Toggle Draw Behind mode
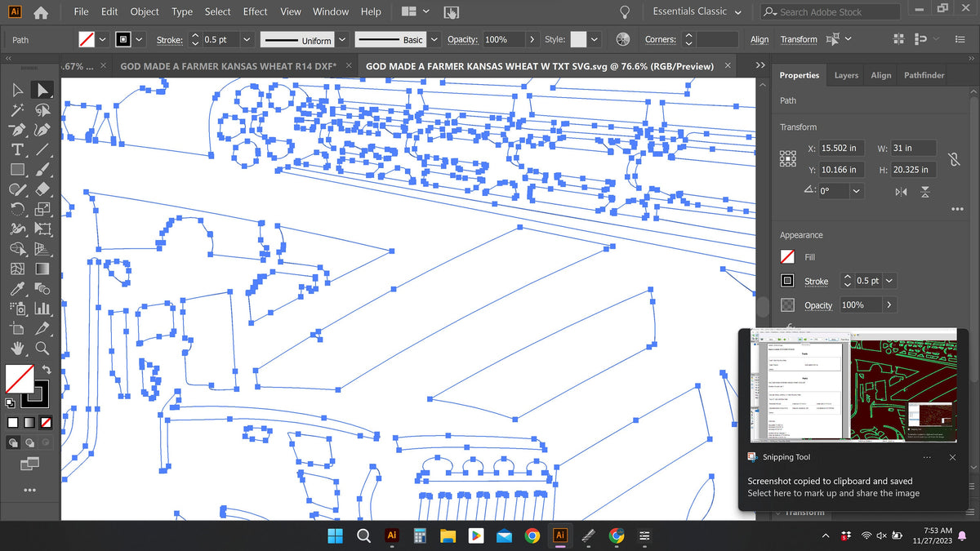This screenshot has width=980, height=551. click(29, 442)
